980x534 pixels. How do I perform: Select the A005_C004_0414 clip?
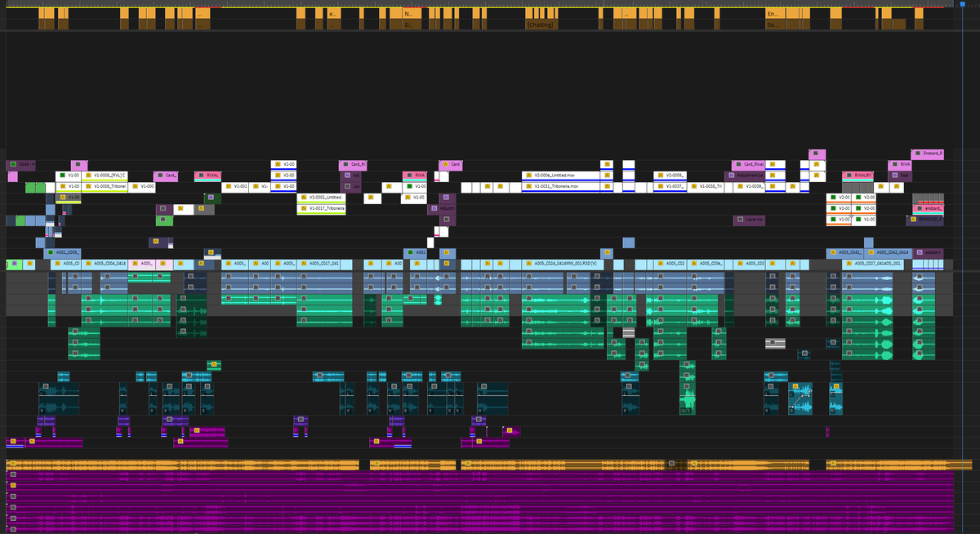(x=105, y=264)
